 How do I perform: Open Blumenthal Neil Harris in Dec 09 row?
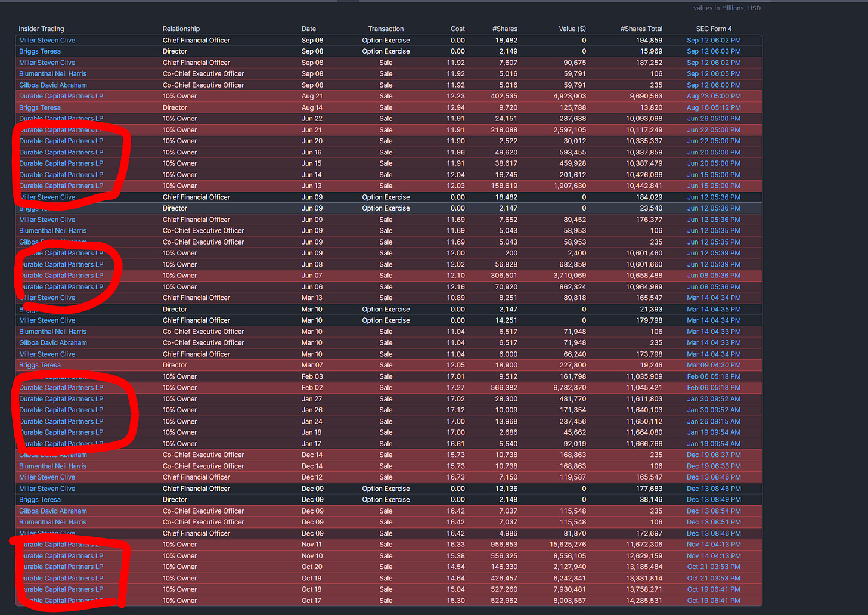point(52,522)
